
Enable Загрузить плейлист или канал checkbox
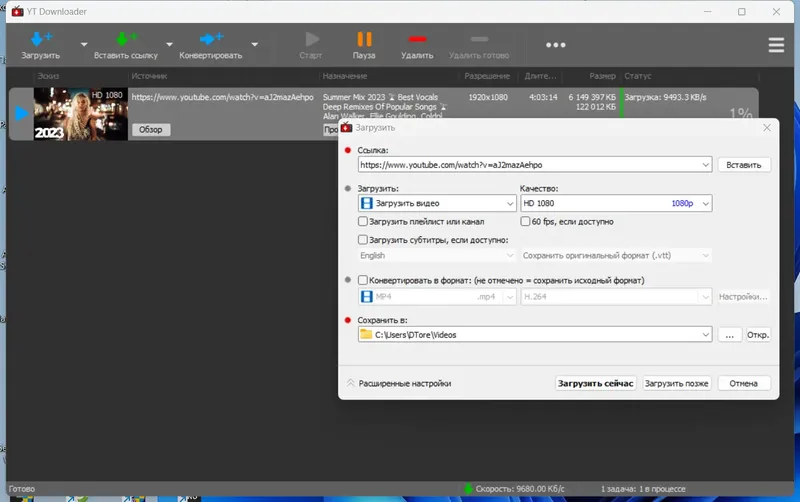click(x=363, y=221)
